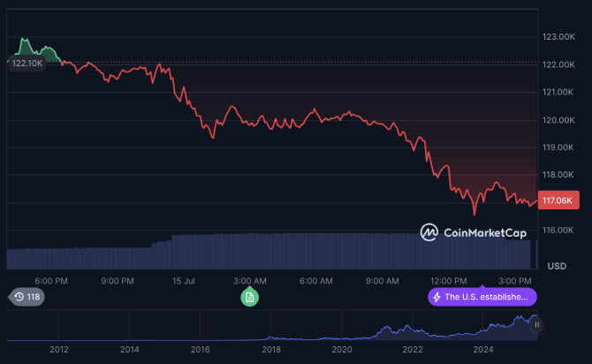Select 2018 on the overview timeline
Screen dimensions: 592x364
click(x=271, y=350)
